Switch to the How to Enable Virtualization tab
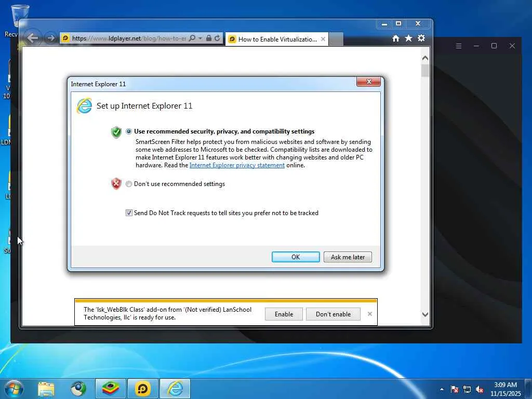The width and height of the screenshot is (532, 399). pos(277,39)
